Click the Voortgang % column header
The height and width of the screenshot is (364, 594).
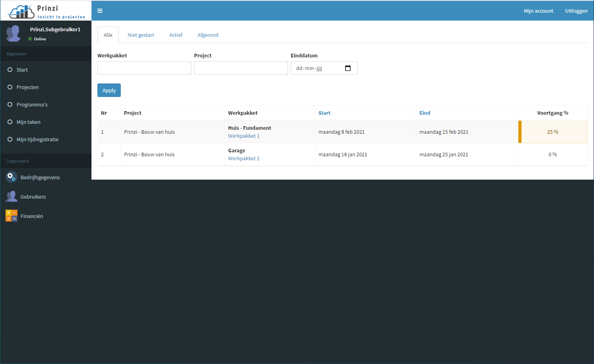[x=553, y=113]
